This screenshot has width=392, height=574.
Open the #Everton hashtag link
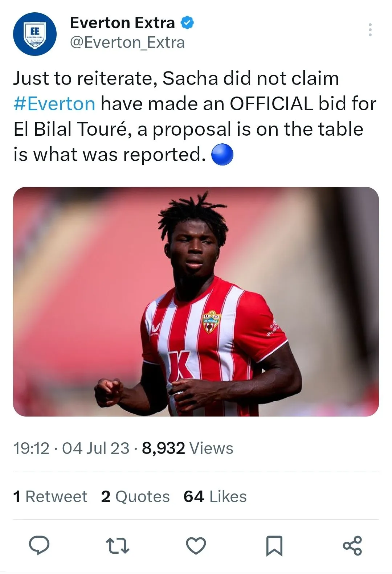coord(54,104)
